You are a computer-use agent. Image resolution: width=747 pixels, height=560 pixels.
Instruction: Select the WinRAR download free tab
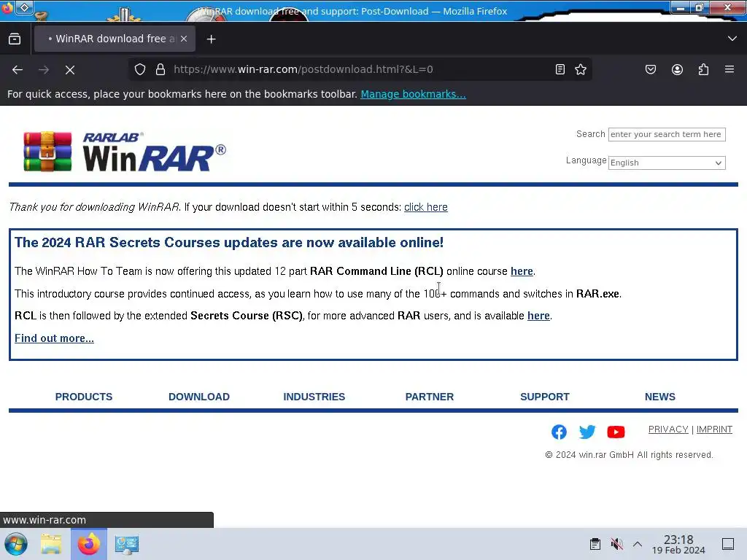115,39
